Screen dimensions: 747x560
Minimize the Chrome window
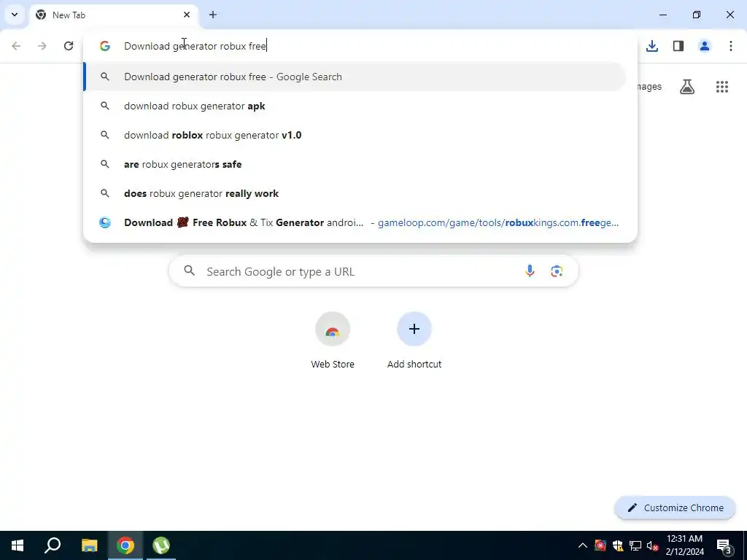(663, 15)
